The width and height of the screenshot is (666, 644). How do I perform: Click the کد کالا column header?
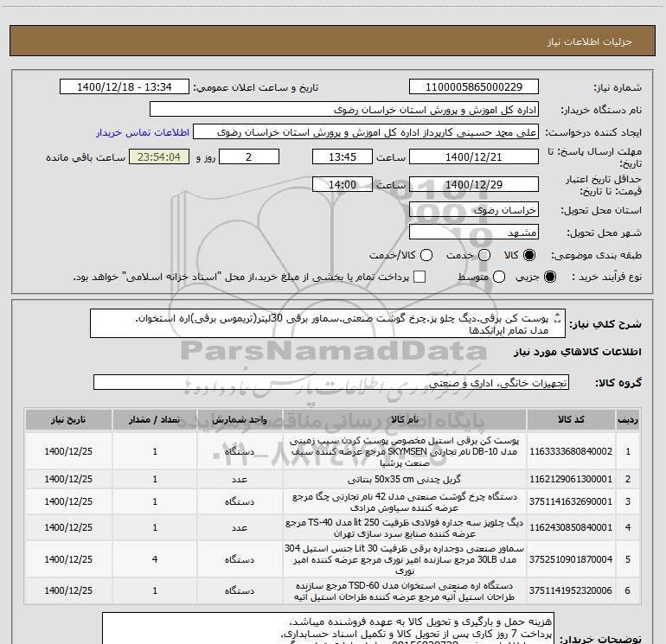click(x=571, y=419)
